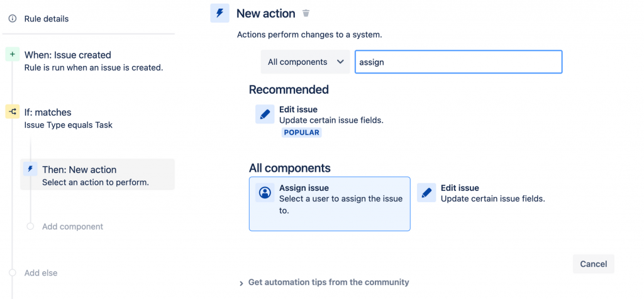Click the Rule details info icon
Viewport: 644px width, 299px height.
[x=13, y=19]
